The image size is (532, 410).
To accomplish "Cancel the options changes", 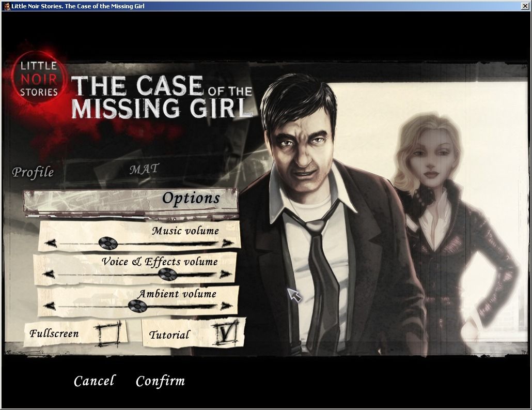I will coord(94,381).
